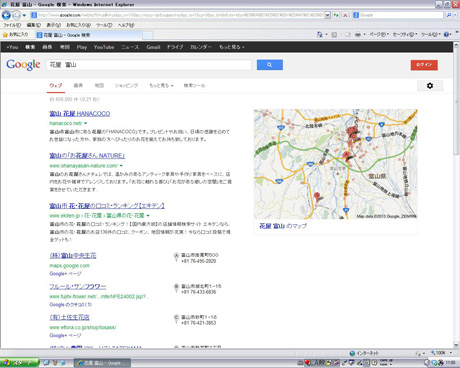
Task: Open Play from the Google black bar
Action: coord(82,47)
